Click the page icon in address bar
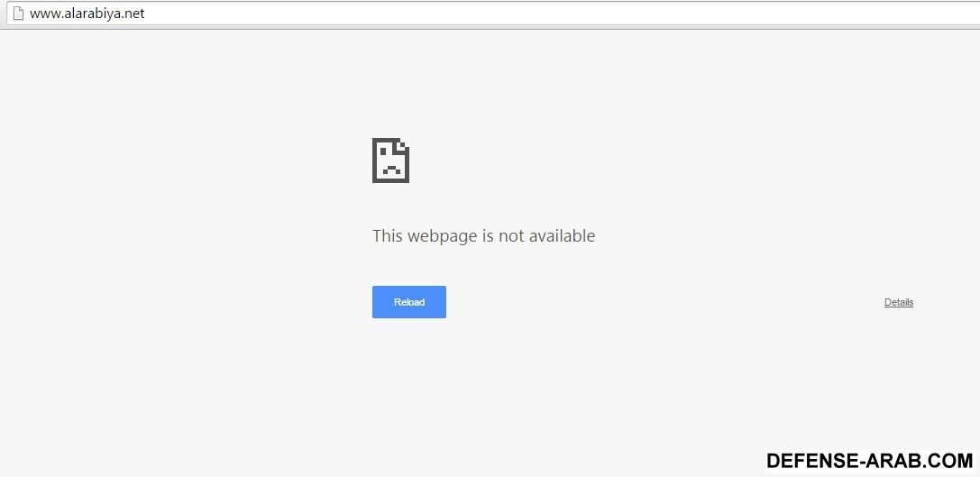Screen dimensions: 980x477 pos(18,14)
